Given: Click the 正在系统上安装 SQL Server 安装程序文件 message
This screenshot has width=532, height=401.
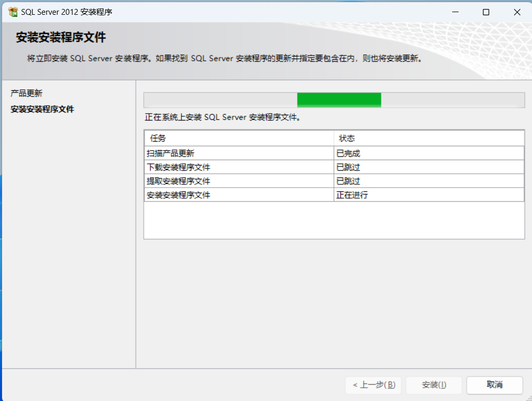Looking at the screenshot, I should 222,117.
